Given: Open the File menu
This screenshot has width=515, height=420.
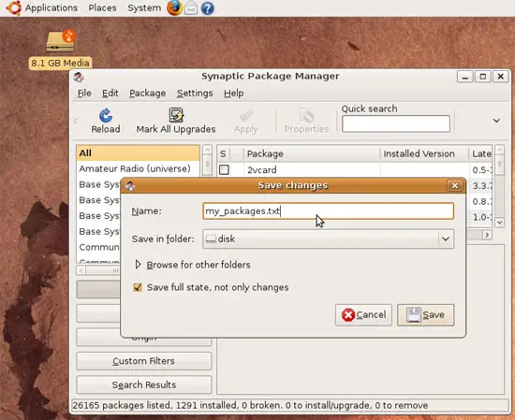Looking at the screenshot, I should [x=84, y=94].
